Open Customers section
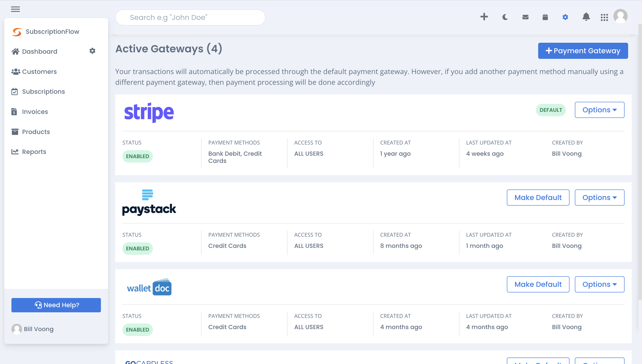 (x=34, y=72)
